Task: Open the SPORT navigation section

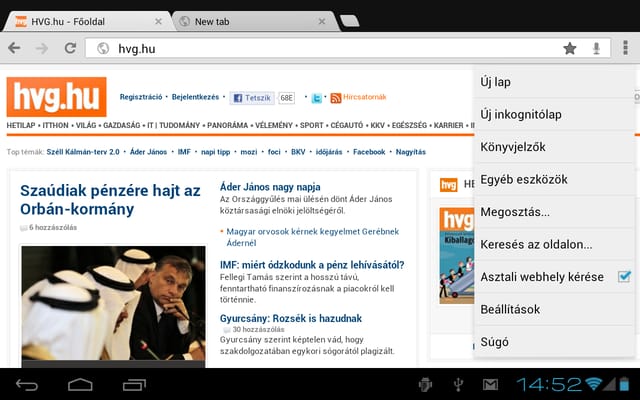Action: click(311, 125)
